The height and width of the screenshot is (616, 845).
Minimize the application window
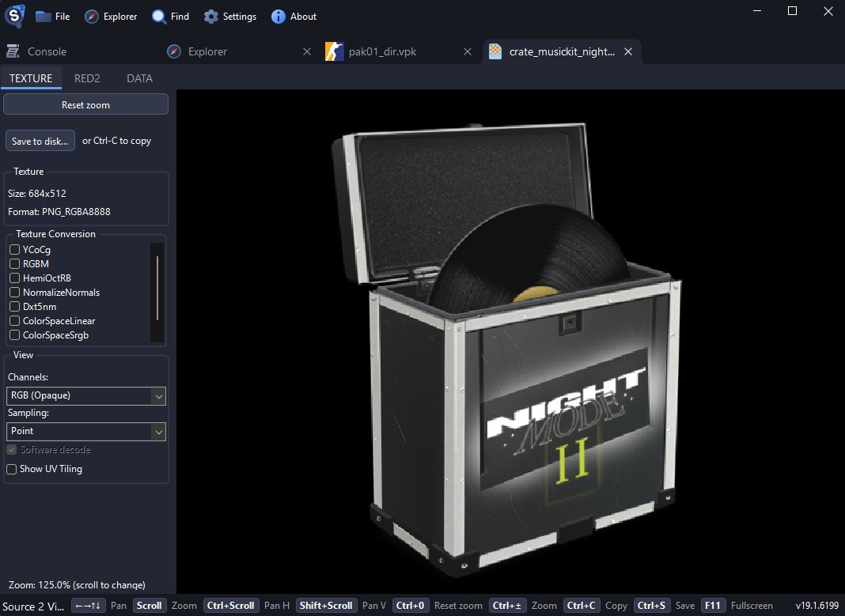tap(757, 11)
